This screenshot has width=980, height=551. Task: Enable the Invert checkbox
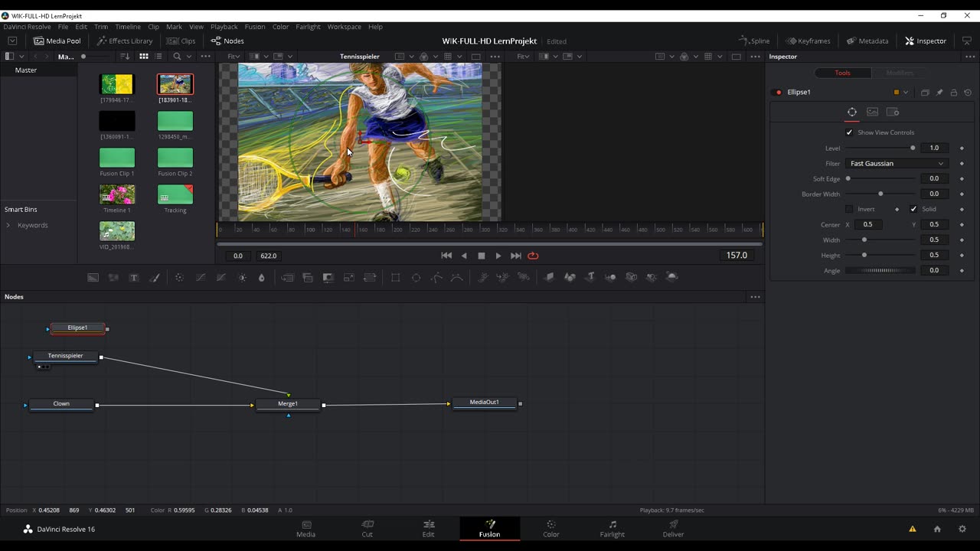point(849,209)
